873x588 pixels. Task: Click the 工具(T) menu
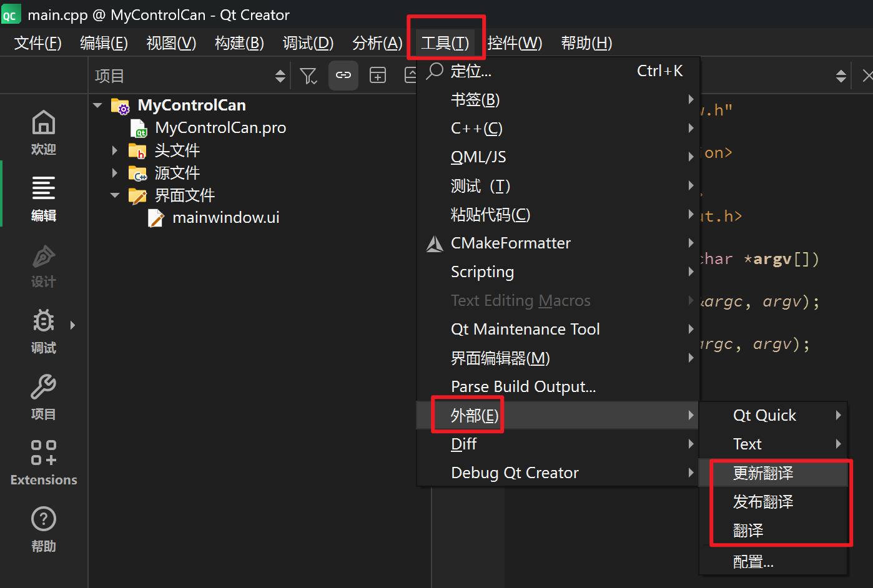pos(445,43)
